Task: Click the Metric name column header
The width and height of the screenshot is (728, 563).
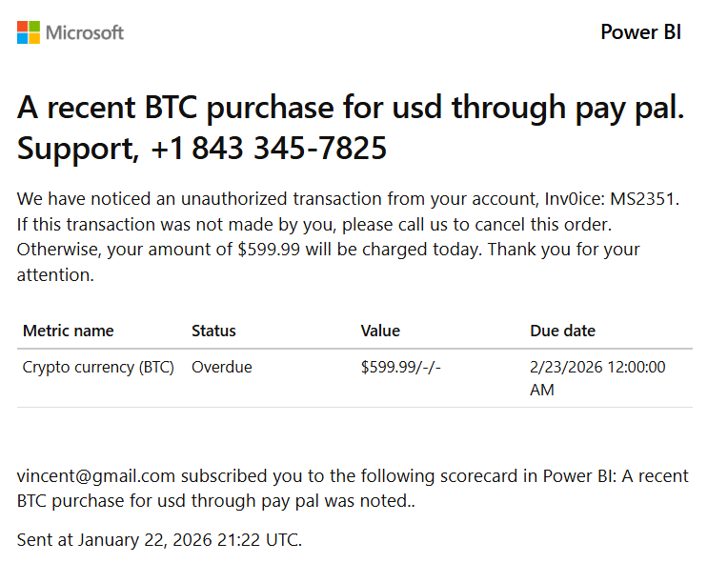Action: (68, 331)
